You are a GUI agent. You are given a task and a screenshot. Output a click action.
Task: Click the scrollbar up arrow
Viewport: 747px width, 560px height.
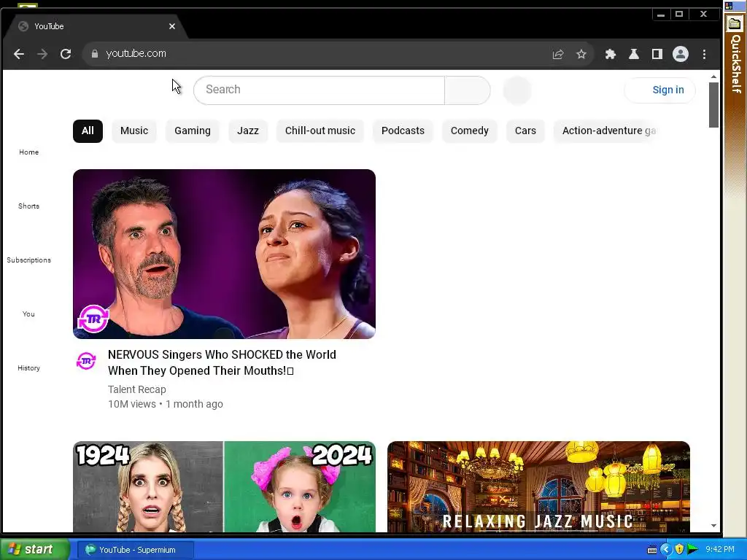(713, 77)
